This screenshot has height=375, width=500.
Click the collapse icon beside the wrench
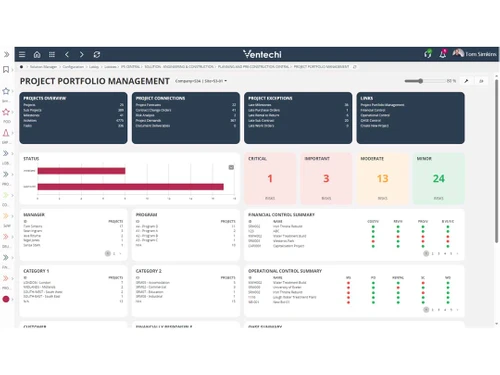point(481,81)
